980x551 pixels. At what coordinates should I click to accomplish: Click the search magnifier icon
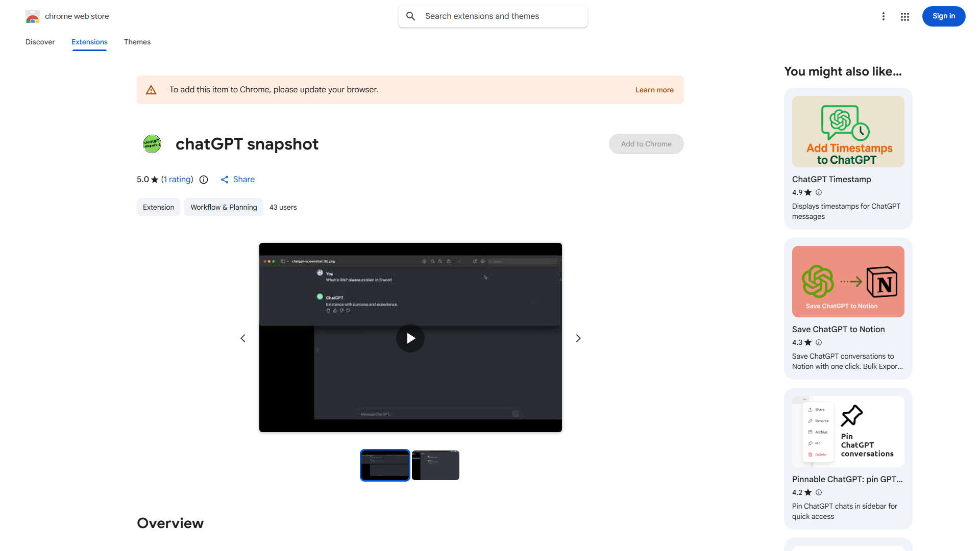pyautogui.click(x=411, y=16)
